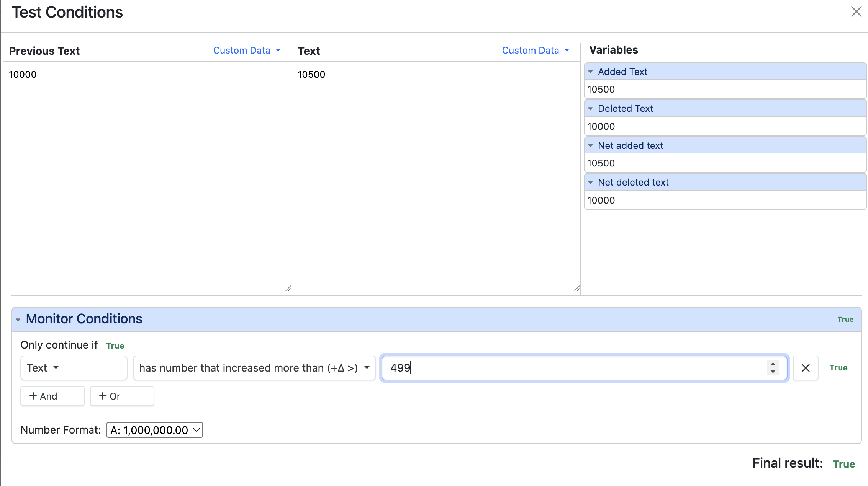868x486 pixels.
Task: Decrease threshold with stepper down arrow
Action: pos(773,372)
